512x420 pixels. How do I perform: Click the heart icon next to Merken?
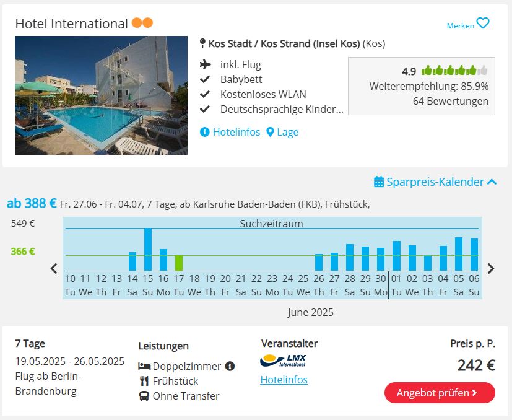[483, 23]
